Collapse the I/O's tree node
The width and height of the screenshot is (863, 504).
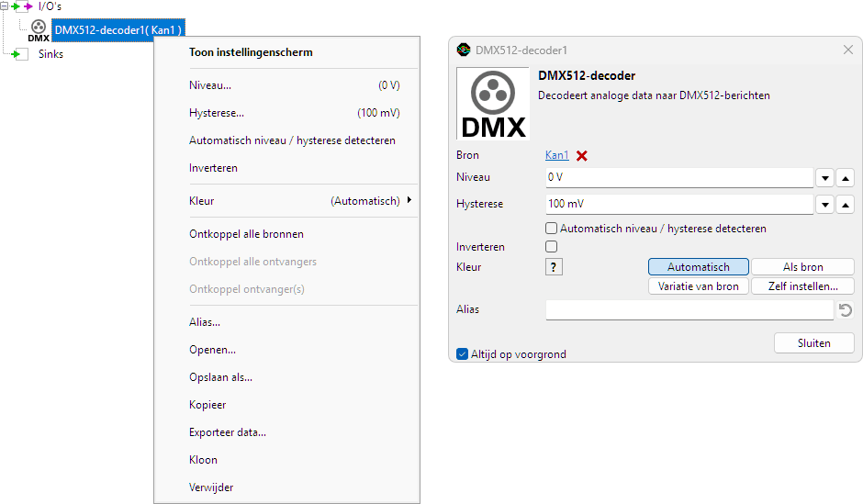[x=4, y=6]
